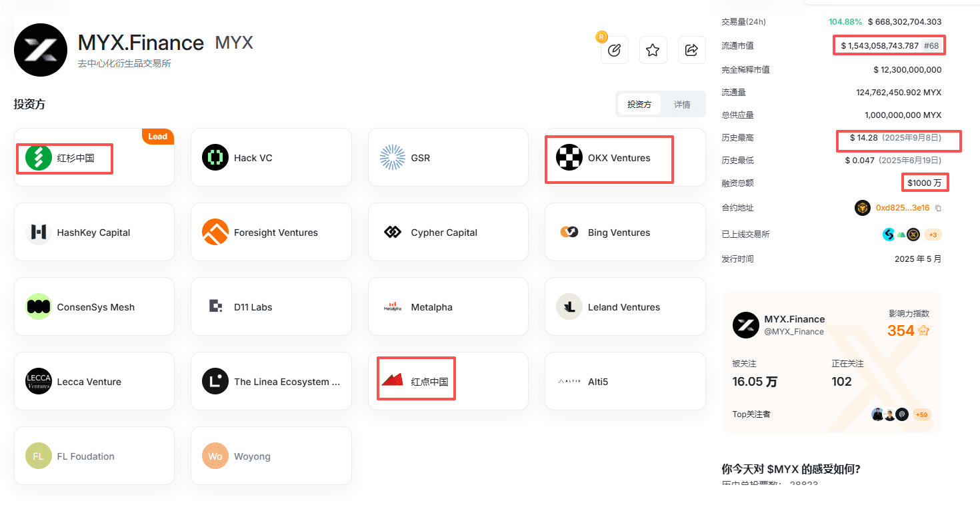Click the 红杉中国 green logo
The image size is (980, 507).
[39, 158]
